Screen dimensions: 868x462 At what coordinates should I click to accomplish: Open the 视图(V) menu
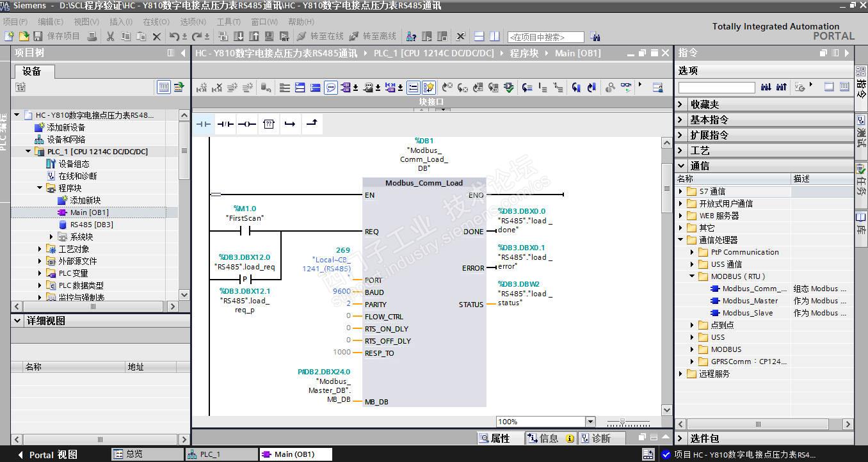click(x=86, y=22)
